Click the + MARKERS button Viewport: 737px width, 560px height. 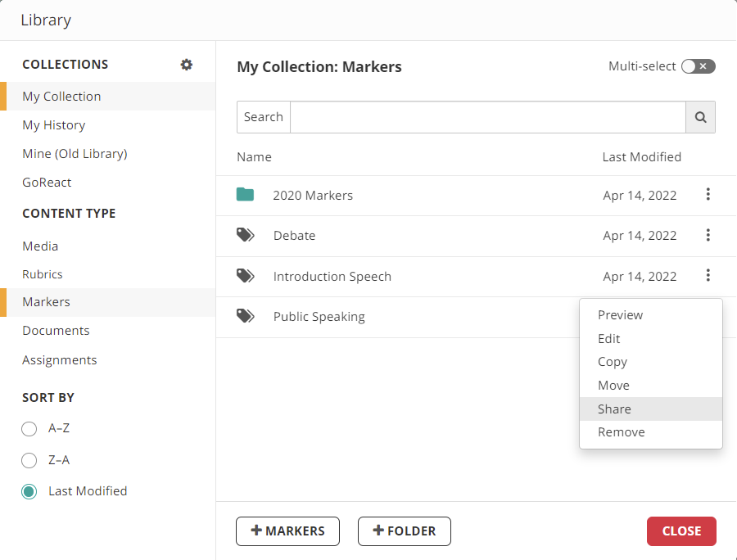[287, 531]
